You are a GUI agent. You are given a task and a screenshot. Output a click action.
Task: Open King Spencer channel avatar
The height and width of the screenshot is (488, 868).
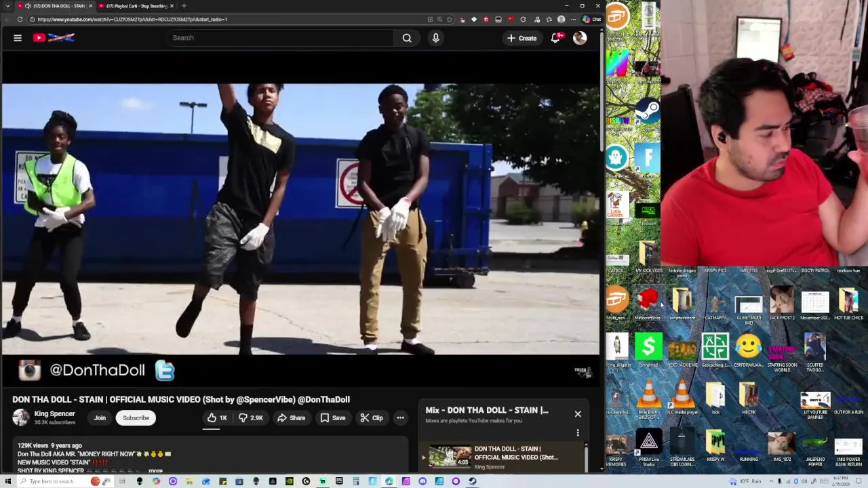pos(21,418)
